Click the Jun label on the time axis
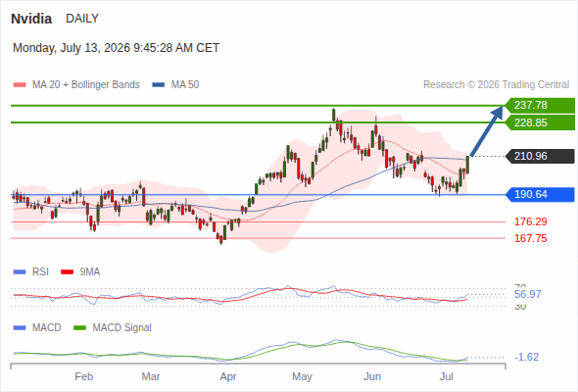The image size is (578, 392). click(372, 377)
